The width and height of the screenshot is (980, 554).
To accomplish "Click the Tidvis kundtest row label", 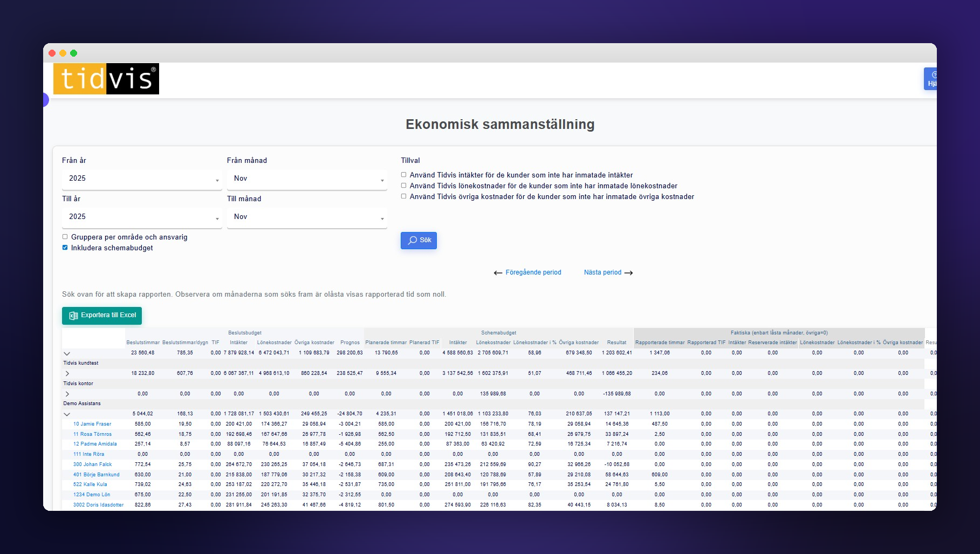I will tap(81, 363).
